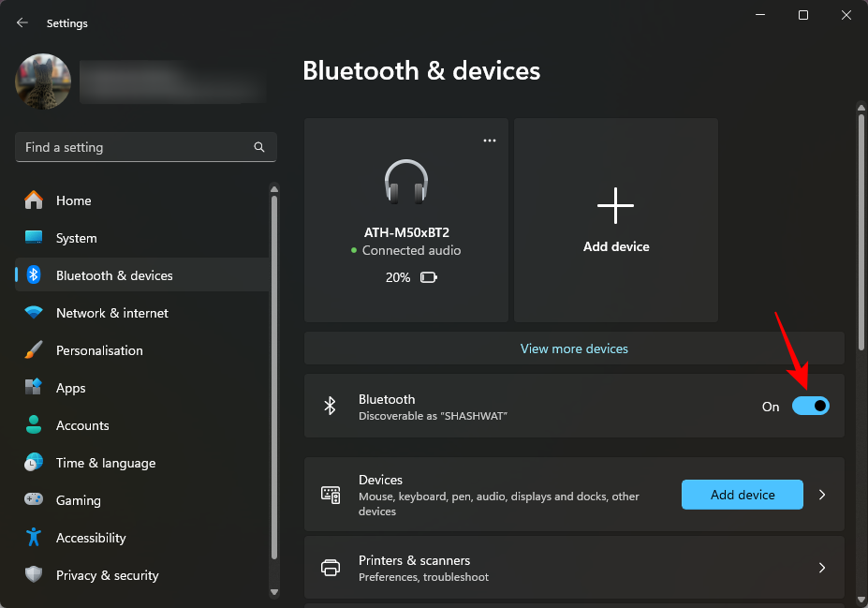Open Apps settings icon

point(34,388)
